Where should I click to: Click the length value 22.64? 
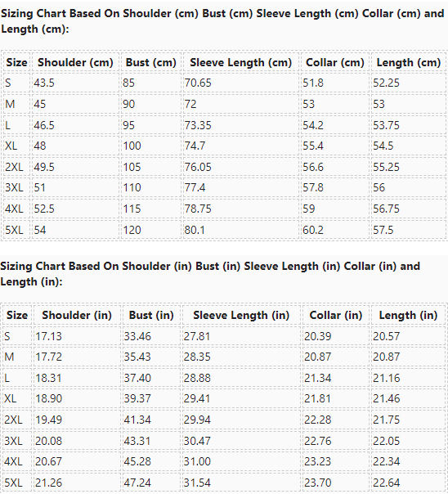[x=387, y=483]
